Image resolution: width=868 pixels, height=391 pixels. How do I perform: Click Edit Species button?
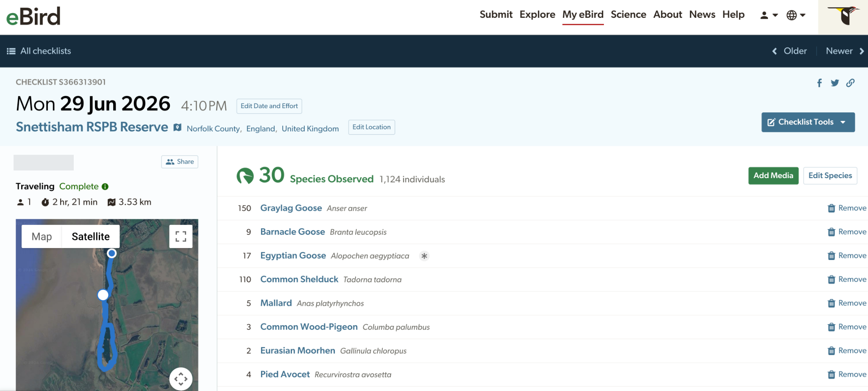pyautogui.click(x=830, y=176)
